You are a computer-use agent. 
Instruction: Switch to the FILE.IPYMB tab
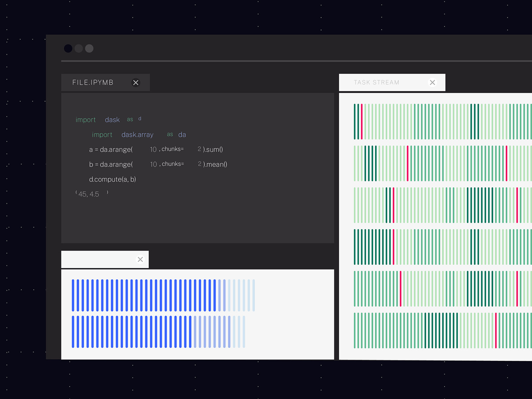(x=93, y=82)
